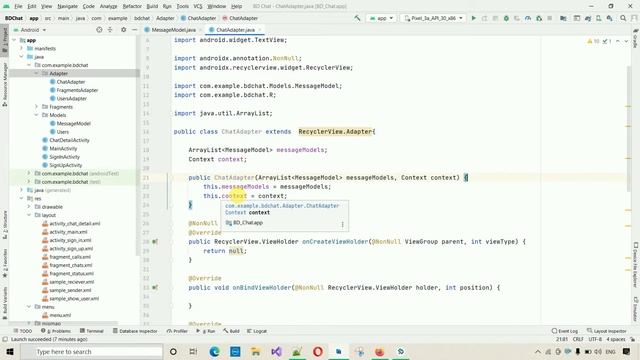The width and height of the screenshot is (640, 360).
Task: Click the Task View icon
Action: click(x=193, y=351)
